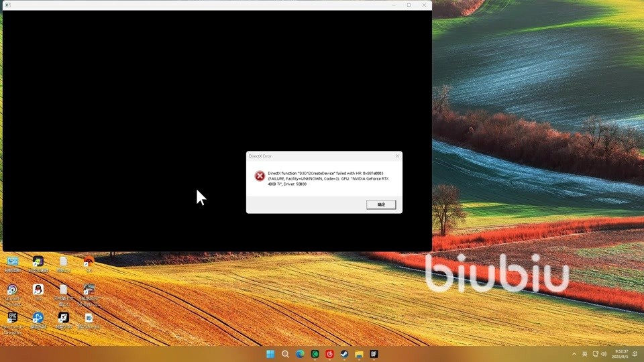Open taskbar Search
This screenshot has width=644, height=362.
click(x=285, y=354)
